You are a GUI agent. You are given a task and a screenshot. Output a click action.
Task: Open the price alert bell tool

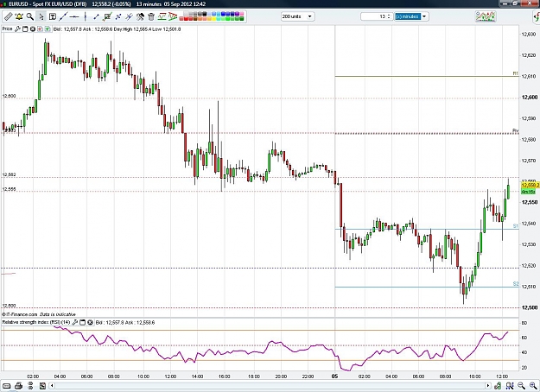[x=19, y=16]
